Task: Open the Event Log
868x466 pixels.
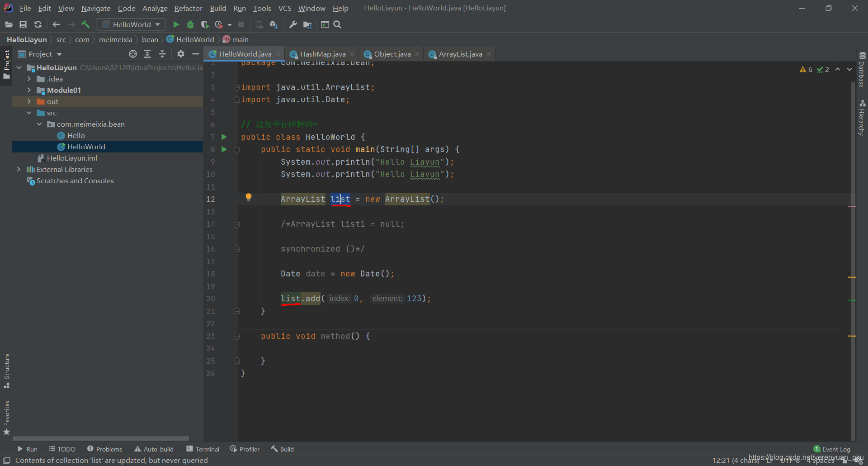Action: coord(832,449)
